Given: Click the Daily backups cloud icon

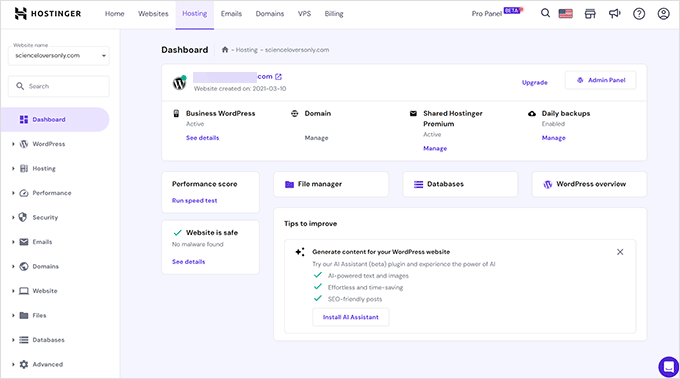Looking at the screenshot, I should (532, 114).
